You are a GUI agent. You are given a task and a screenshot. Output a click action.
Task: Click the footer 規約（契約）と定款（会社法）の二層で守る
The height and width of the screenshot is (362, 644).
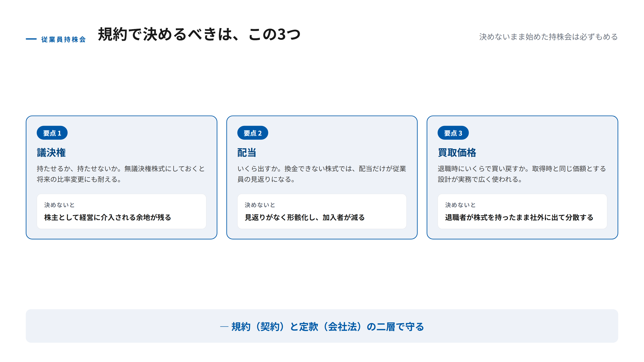tap(327, 327)
